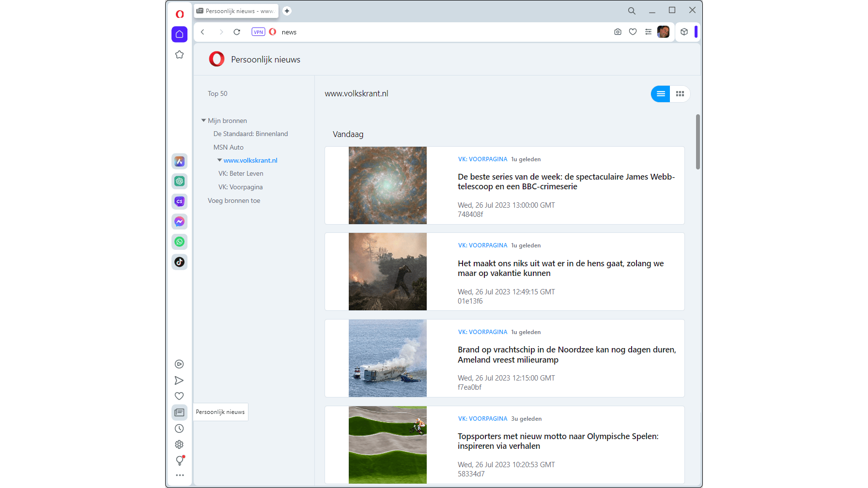The height and width of the screenshot is (488, 868).
Task: Click VK: VOORPAGINA label on James Webb article
Action: [x=483, y=159]
